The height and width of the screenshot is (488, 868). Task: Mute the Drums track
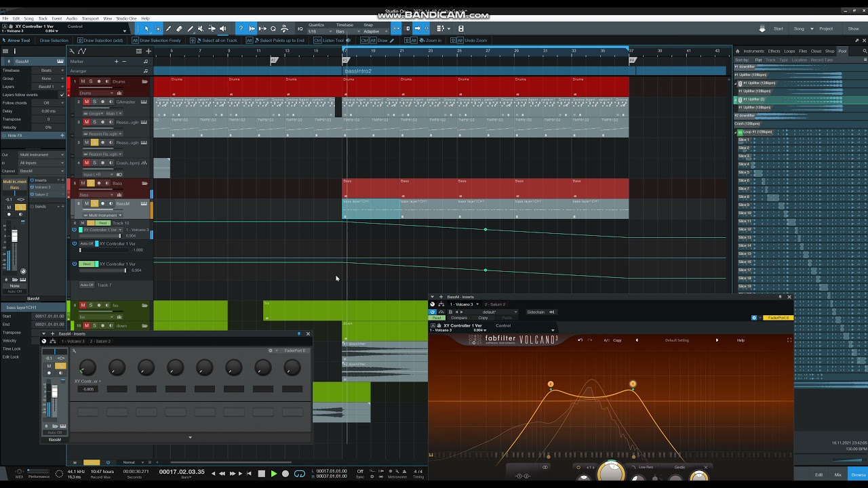pos(83,81)
